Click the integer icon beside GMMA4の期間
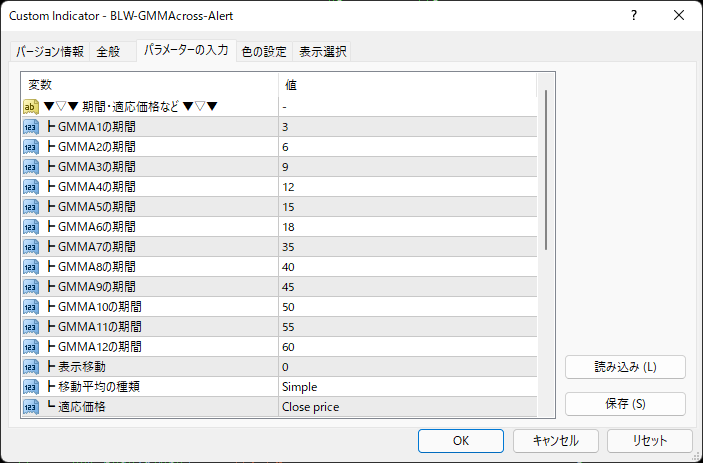Image resolution: width=703 pixels, height=463 pixels. click(x=30, y=187)
